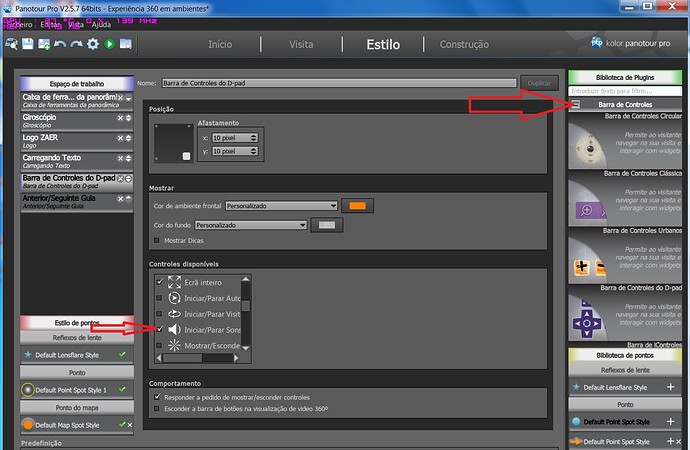Enable the Mostrar Dicas checkbox

pos(157,241)
